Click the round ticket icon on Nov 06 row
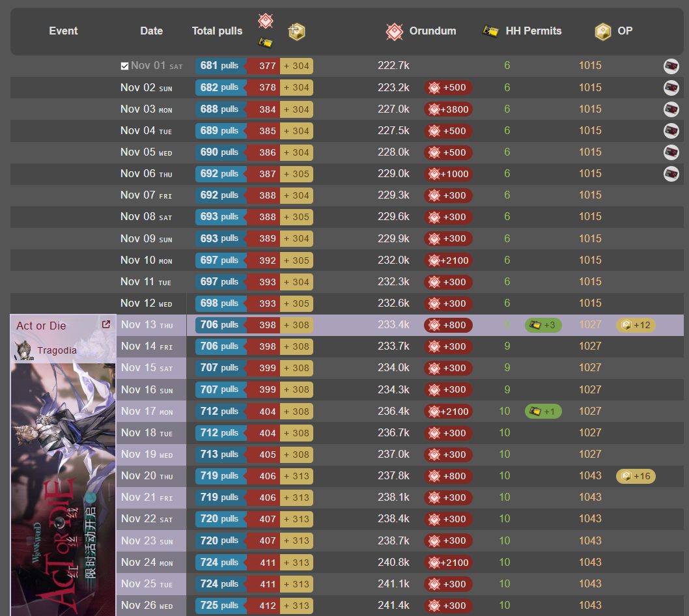The width and height of the screenshot is (689, 616). click(671, 174)
